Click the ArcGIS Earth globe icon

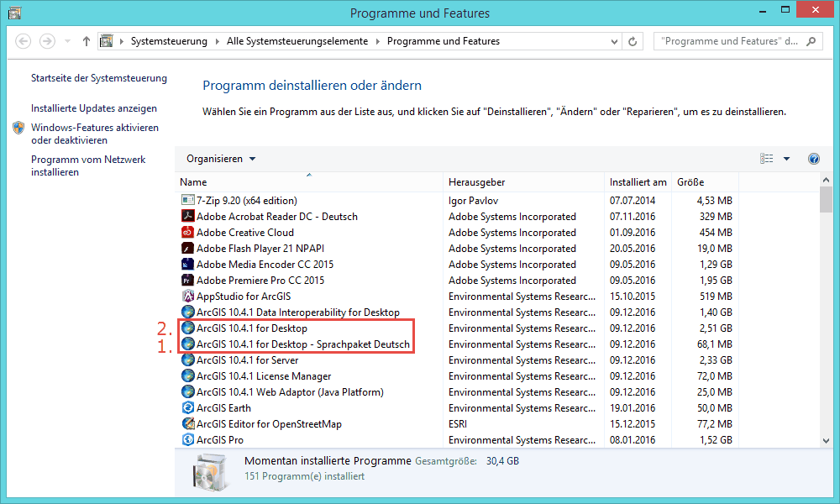tap(188, 408)
